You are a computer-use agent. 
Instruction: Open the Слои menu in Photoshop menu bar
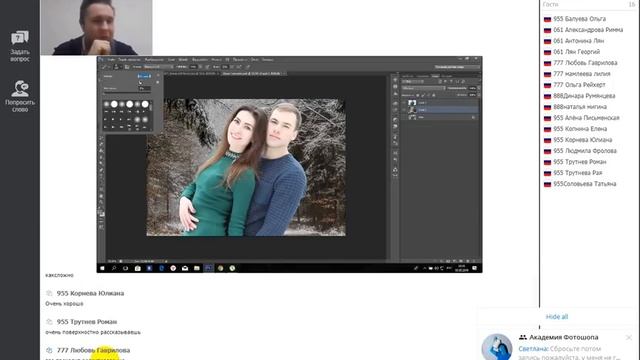click(x=171, y=60)
